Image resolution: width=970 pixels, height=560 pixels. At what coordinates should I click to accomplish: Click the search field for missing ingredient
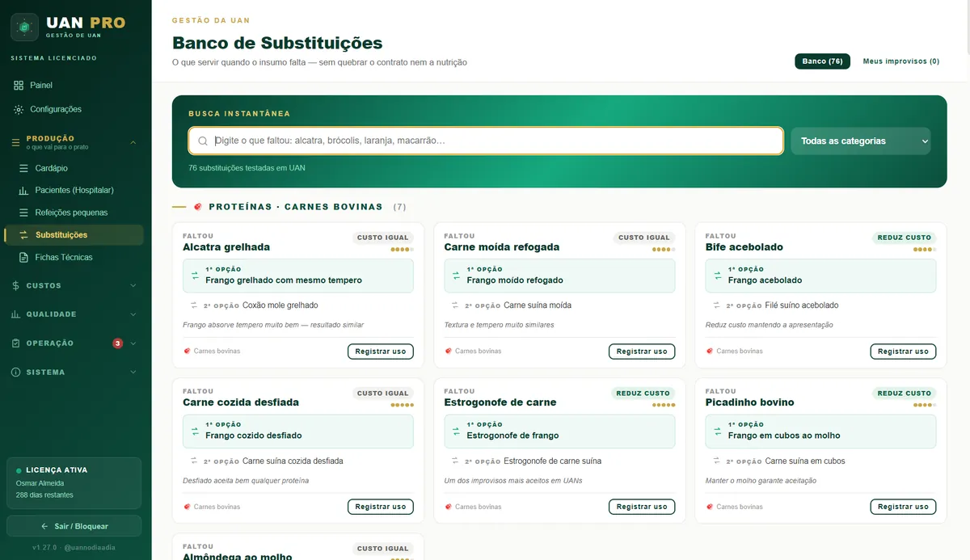point(486,141)
